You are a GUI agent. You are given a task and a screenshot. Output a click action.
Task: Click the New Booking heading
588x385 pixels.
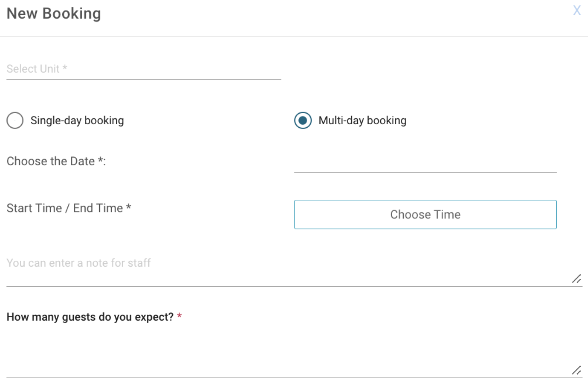(54, 14)
